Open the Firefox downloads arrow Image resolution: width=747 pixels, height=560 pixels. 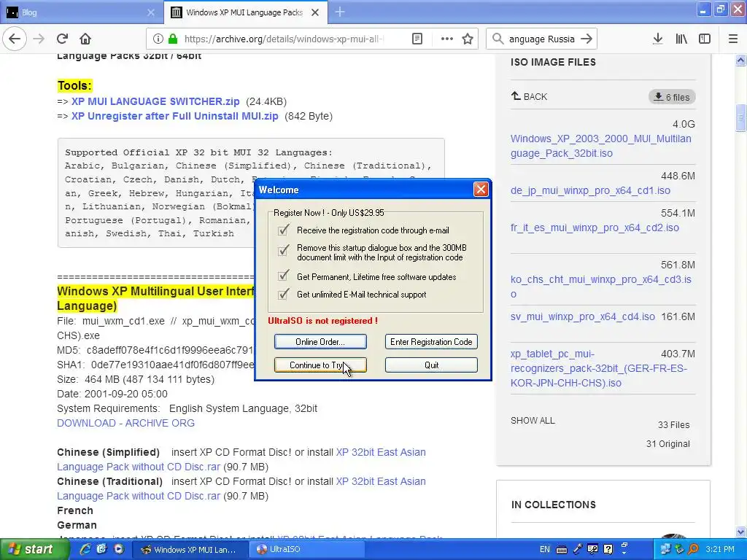(x=658, y=39)
